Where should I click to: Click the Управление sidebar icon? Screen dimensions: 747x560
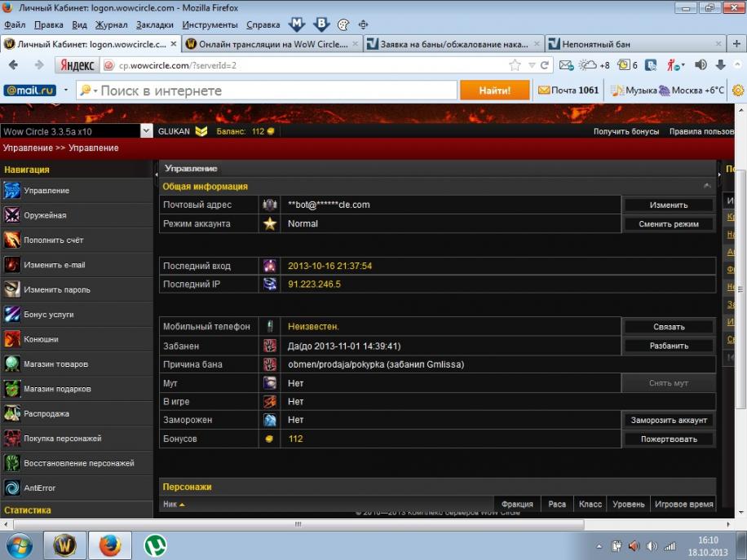click(12, 191)
